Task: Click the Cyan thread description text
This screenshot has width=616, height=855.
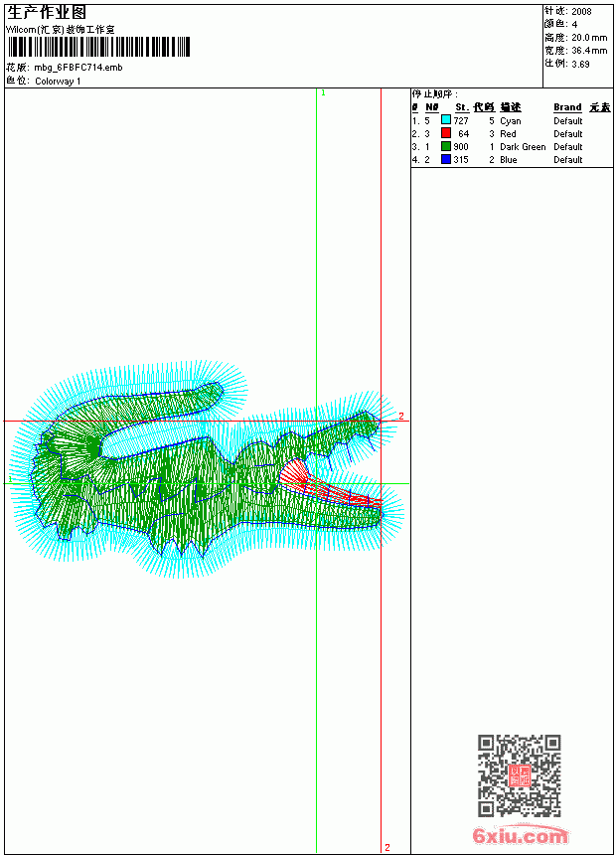Action: click(511, 121)
